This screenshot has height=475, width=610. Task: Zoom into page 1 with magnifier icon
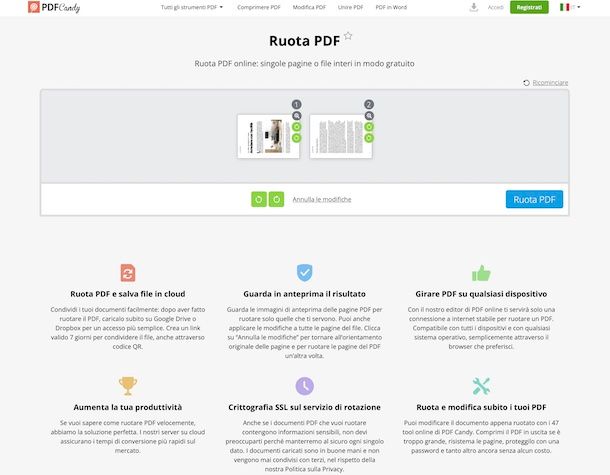click(296, 116)
